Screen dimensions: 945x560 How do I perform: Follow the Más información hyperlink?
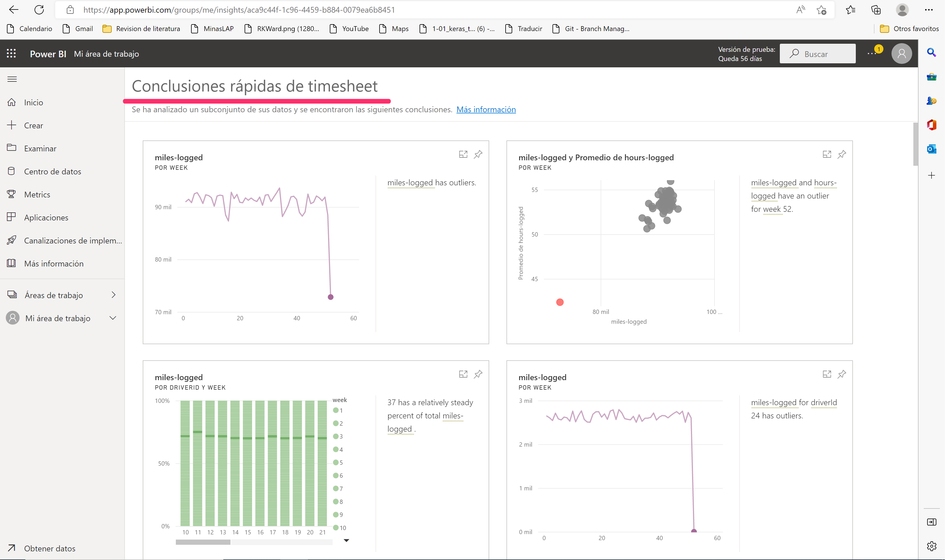tap(486, 109)
